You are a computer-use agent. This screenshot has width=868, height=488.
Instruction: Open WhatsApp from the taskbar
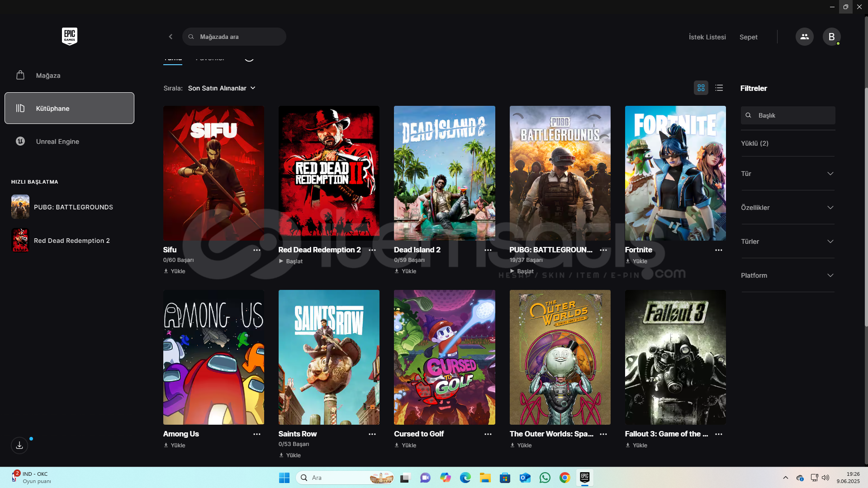tap(545, 478)
